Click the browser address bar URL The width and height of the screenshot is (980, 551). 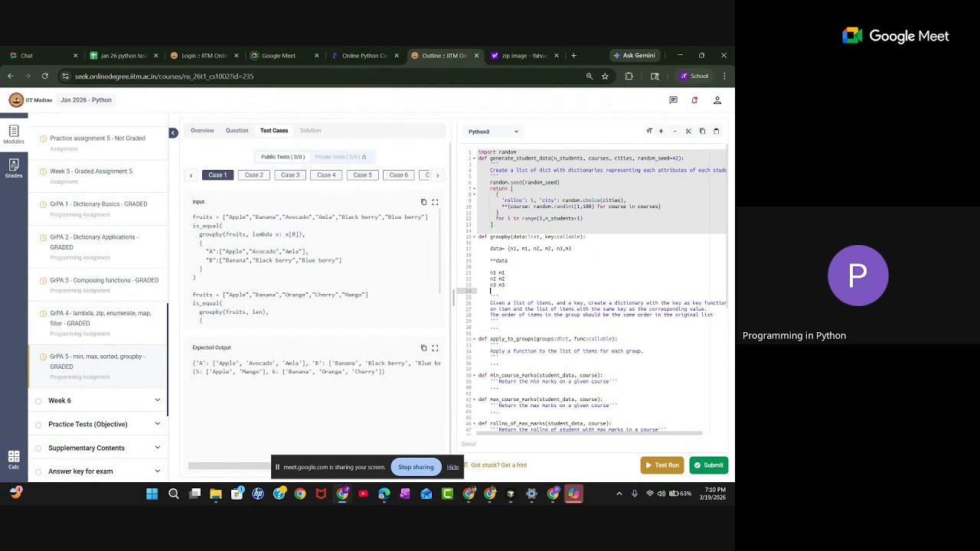pyautogui.click(x=164, y=77)
